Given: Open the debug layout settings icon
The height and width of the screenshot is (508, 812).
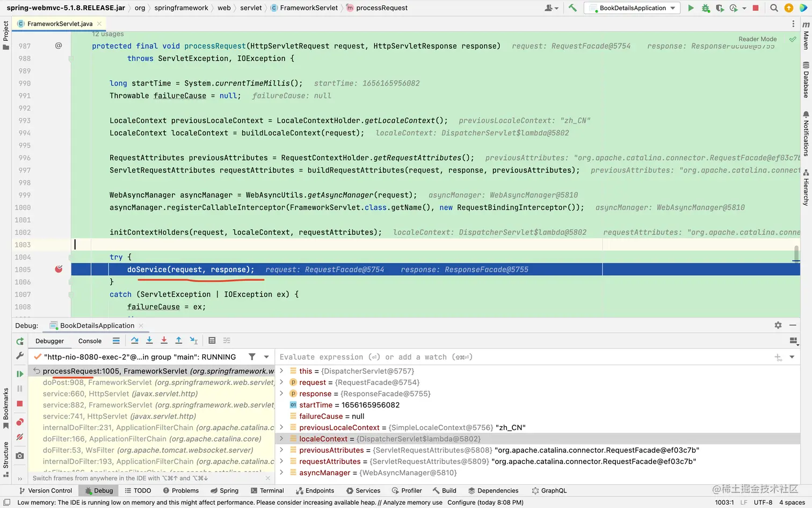Looking at the screenshot, I should click(793, 341).
